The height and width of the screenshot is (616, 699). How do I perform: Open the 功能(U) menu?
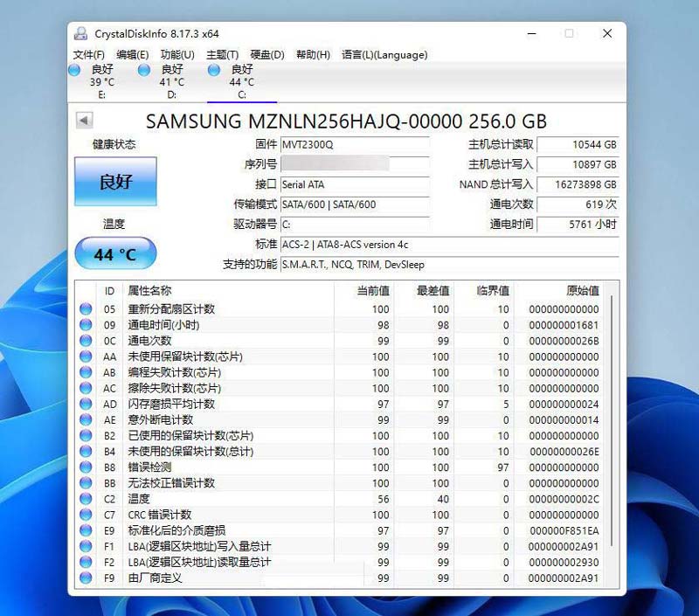pyautogui.click(x=177, y=54)
